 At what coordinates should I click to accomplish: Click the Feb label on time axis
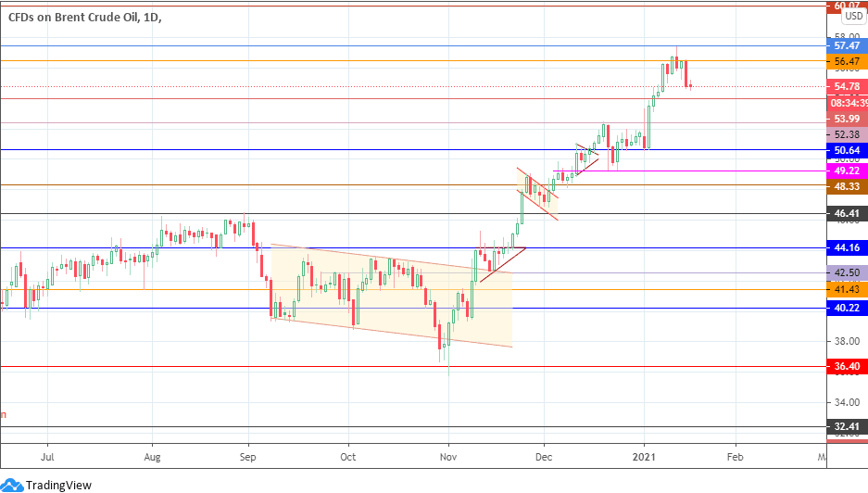click(x=736, y=457)
